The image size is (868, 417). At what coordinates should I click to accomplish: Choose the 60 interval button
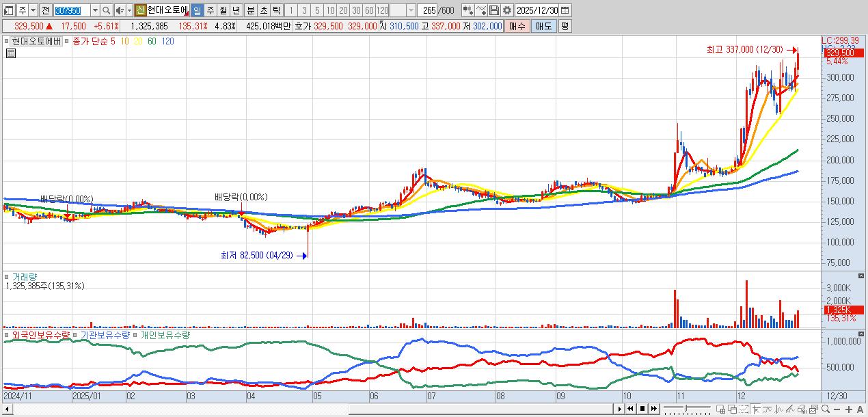tap(369, 10)
